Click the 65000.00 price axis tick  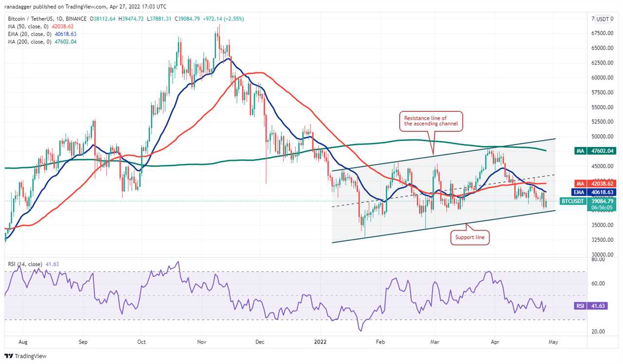pyautogui.click(x=602, y=48)
